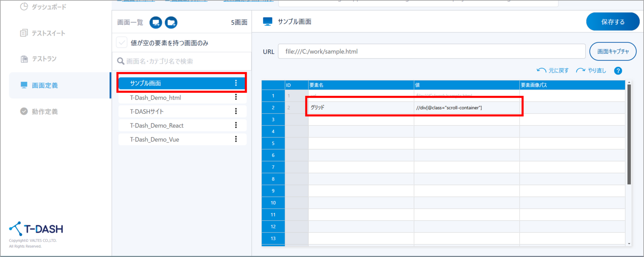Click the 画面キャプチャ button
Screen dimensions: 644x257
click(612, 51)
